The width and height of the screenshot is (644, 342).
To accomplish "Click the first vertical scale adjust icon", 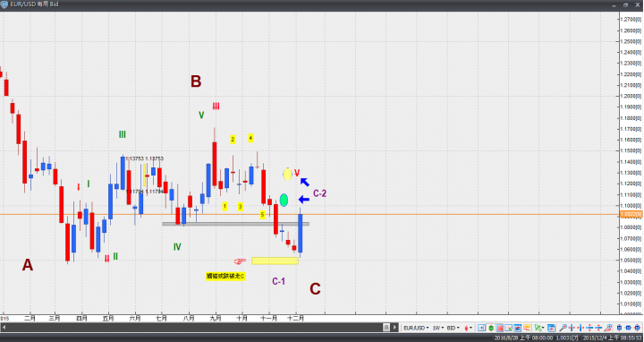I will click(589, 328).
